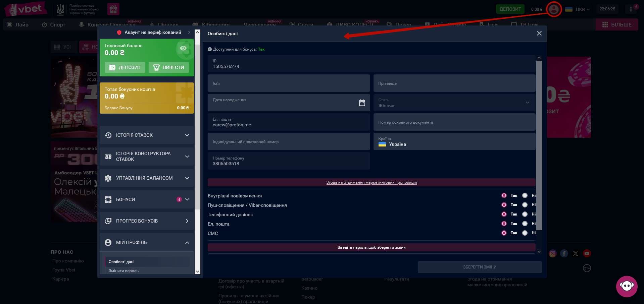Expand the ІСТОРІЯ СТАВОК section
Image resolution: width=644 pixels, height=304 pixels.
click(147, 135)
